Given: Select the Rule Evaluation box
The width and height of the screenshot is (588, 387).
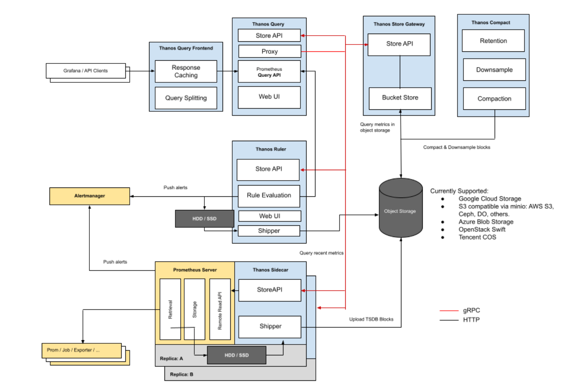Looking at the screenshot, I should (x=269, y=196).
